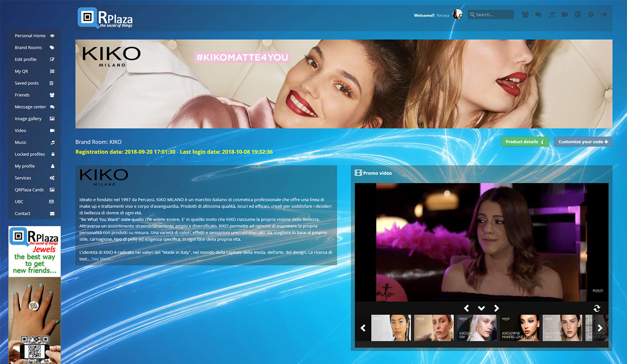Click Renata's profile avatar
The height and width of the screenshot is (364, 627).
458,15
